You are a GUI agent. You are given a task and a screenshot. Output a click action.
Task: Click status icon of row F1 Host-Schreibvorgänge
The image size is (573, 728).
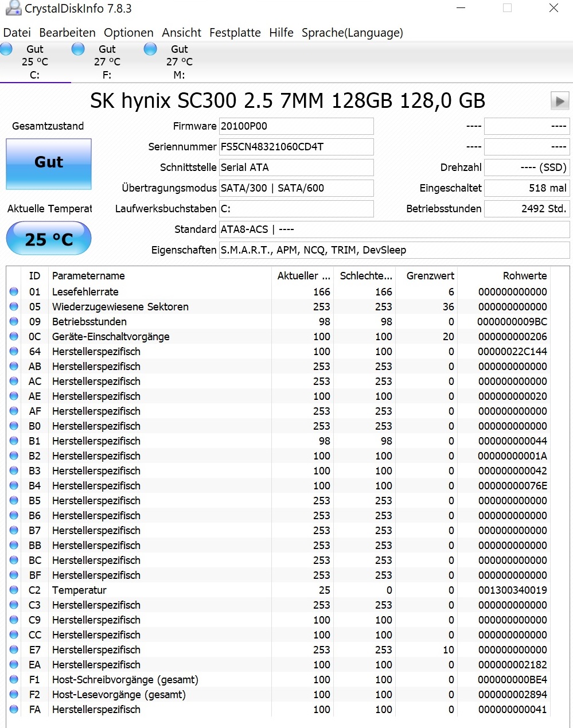point(14,680)
